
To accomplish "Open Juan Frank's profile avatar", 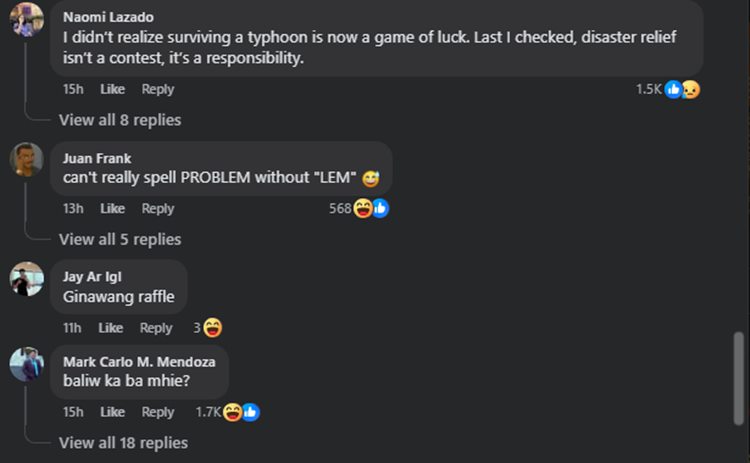I will click(x=27, y=159).
